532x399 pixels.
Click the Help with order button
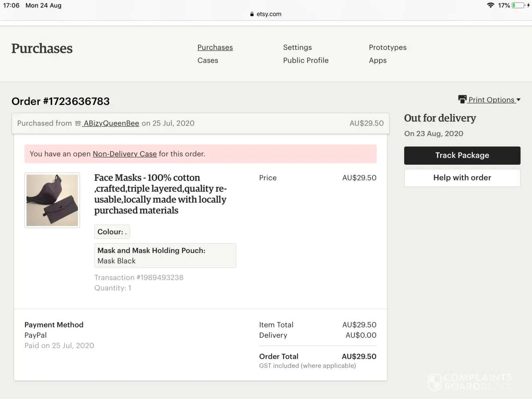(x=462, y=178)
